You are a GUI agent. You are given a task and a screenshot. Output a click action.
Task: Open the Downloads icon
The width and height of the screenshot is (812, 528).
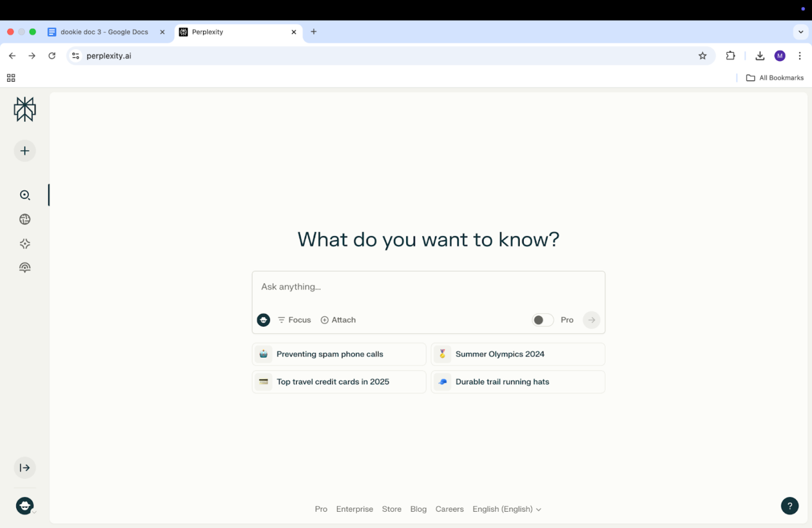[x=760, y=56]
